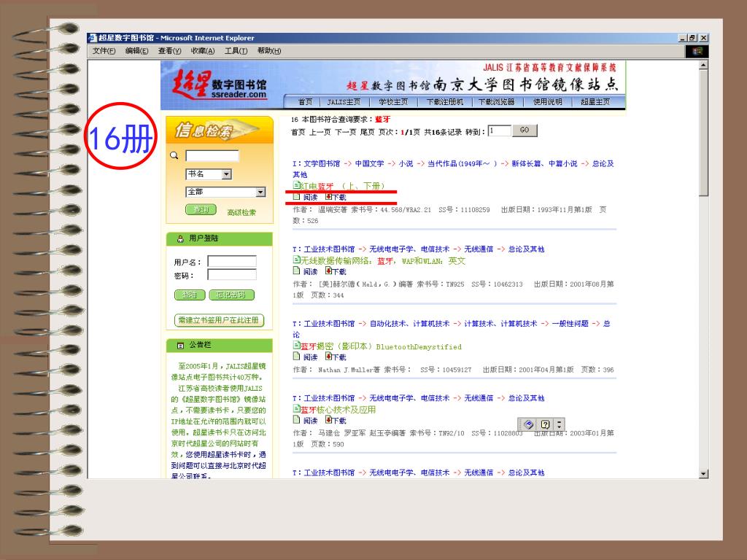Viewport: 747px width, 560px height.
Task: Click the Windows flag throbber icon
Action: click(x=697, y=51)
